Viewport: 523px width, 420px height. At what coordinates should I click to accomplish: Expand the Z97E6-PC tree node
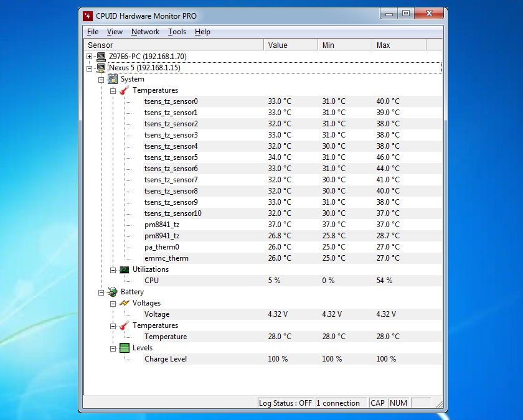point(89,56)
